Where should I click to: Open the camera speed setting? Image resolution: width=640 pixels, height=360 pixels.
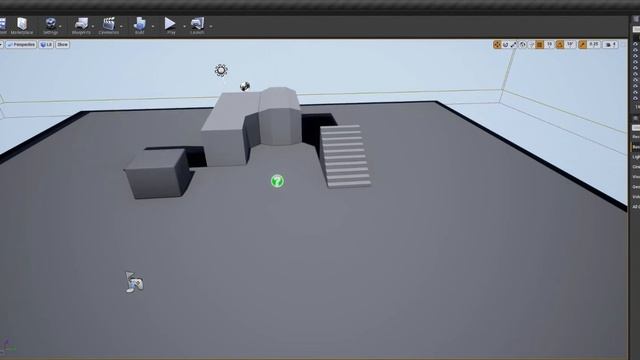[x=611, y=44]
